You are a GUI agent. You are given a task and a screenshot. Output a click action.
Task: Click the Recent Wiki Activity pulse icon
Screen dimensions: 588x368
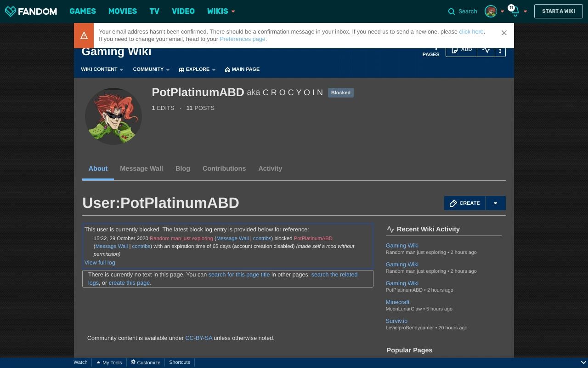[x=390, y=229]
